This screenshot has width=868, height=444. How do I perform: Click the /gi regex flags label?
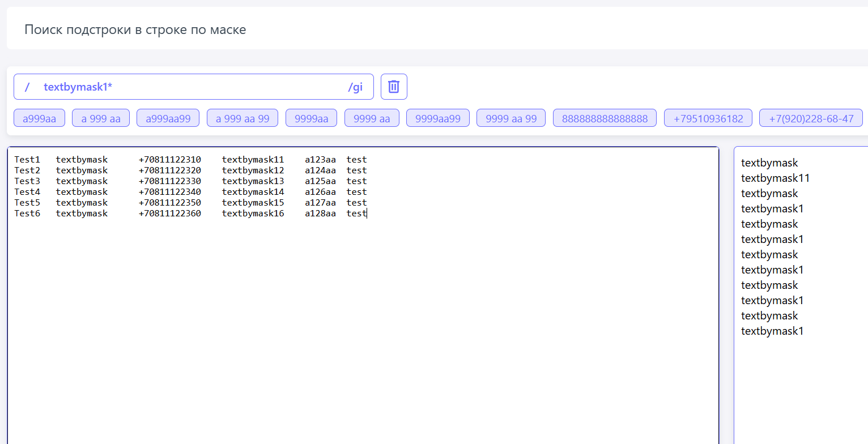pyautogui.click(x=355, y=87)
